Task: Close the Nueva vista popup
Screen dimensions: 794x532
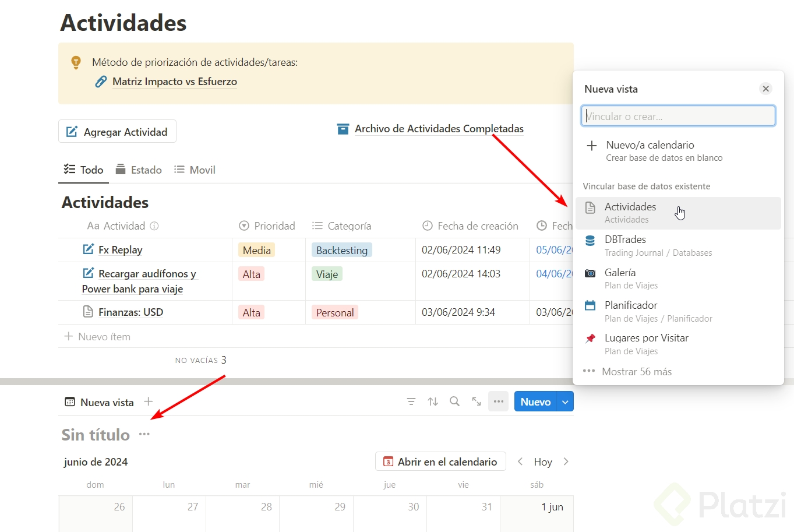Action: click(765, 89)
